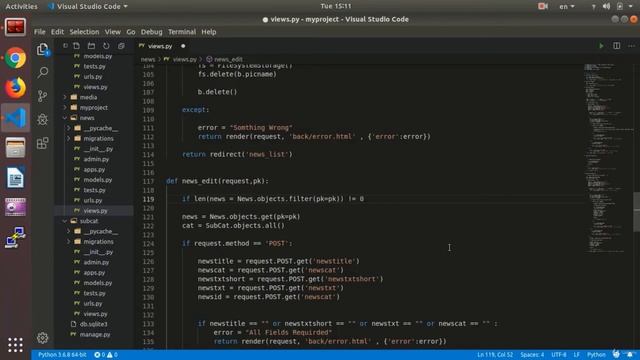This screenshot has height=360, width=640.
Task: Open the Search view in activity bar
Action: click(42, 73)
